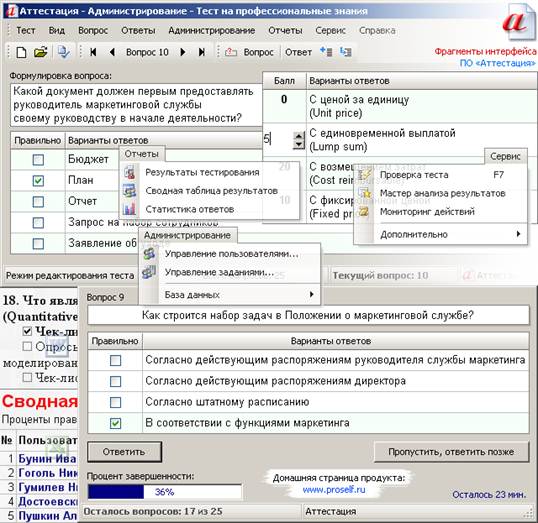Select Сводная таблица результатов menu item

(x=211, y=190)
